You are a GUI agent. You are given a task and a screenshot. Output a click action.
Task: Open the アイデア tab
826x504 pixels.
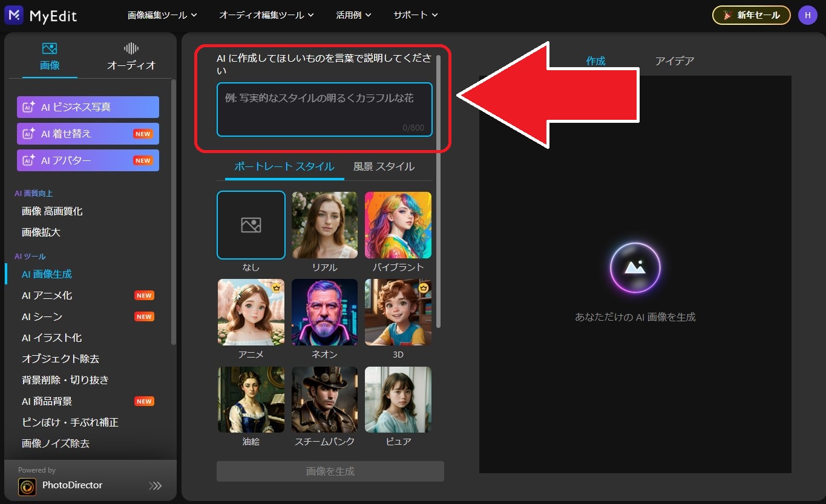point(675,61)
